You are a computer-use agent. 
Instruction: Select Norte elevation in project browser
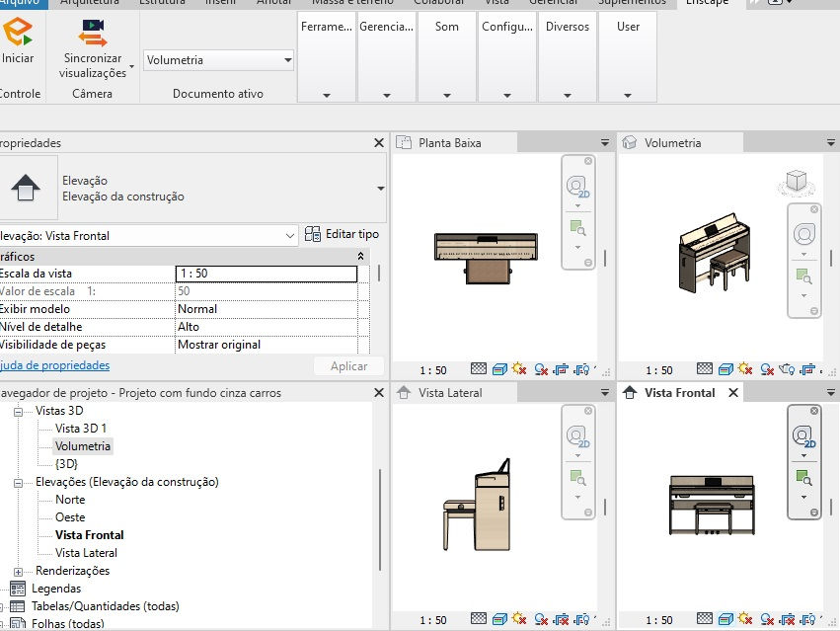pyautogui.click(x=70, y=500)
